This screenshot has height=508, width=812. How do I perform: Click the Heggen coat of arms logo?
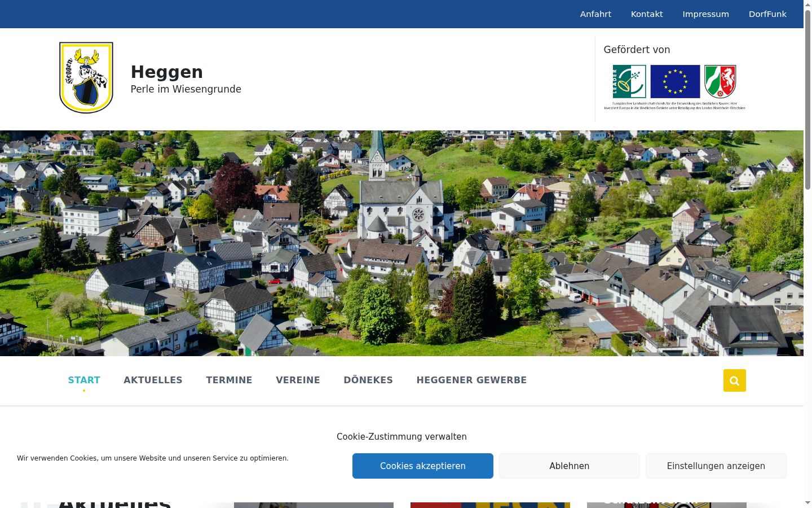pyautogui.click(x=86, y=78)
